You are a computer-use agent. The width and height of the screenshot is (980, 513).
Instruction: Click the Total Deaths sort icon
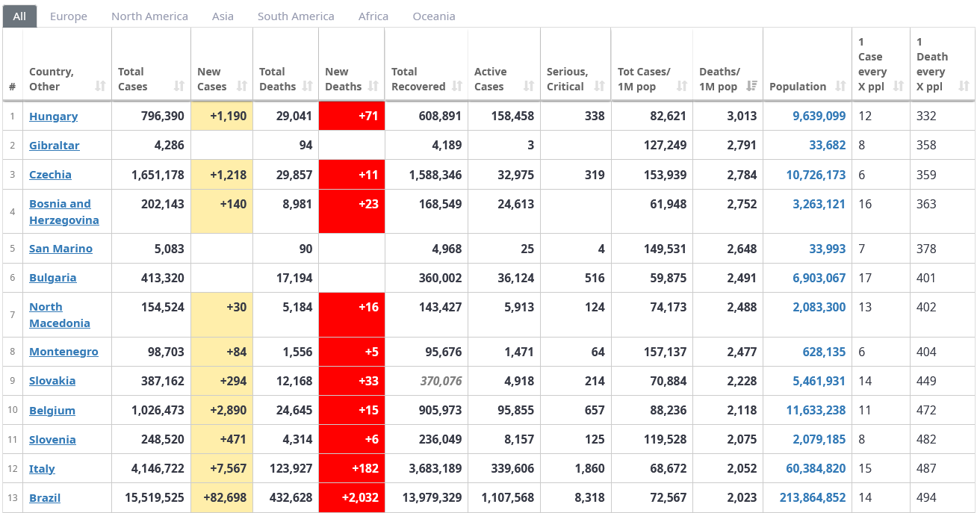pos(307,87)
